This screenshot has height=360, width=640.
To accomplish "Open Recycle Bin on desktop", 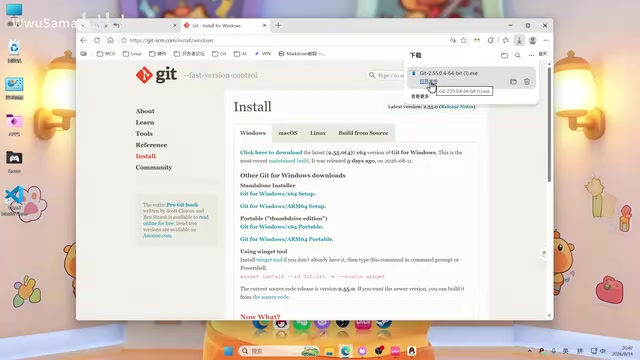I will [x=14, y=51].
